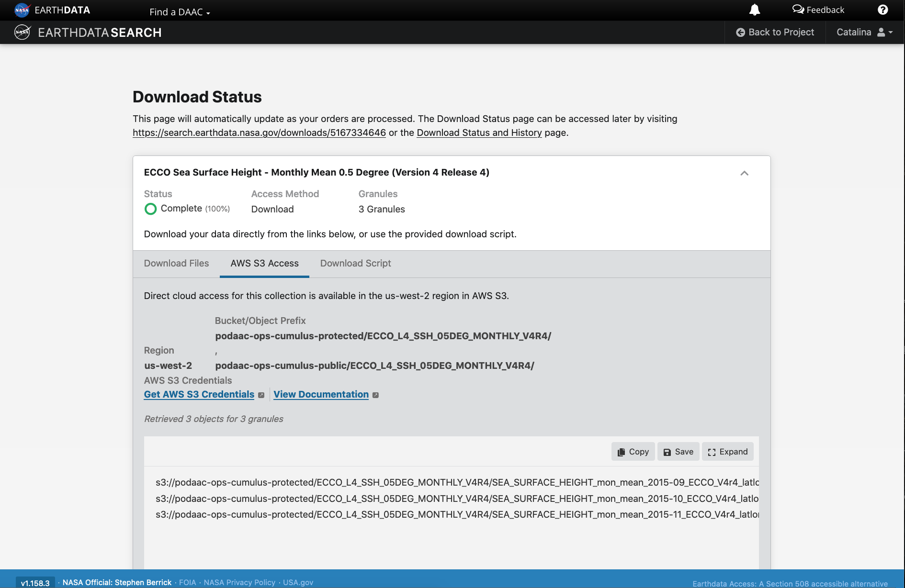Click the NASA logo in top bar
Image resolution: width=905 pixels, height=588 pixels.
[22, 10]
